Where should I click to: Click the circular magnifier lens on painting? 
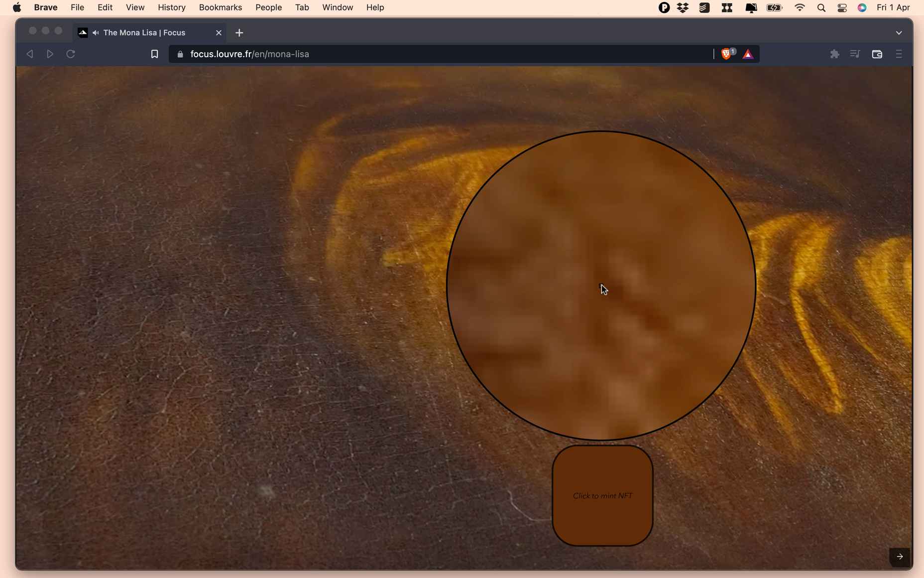[601, 286]
